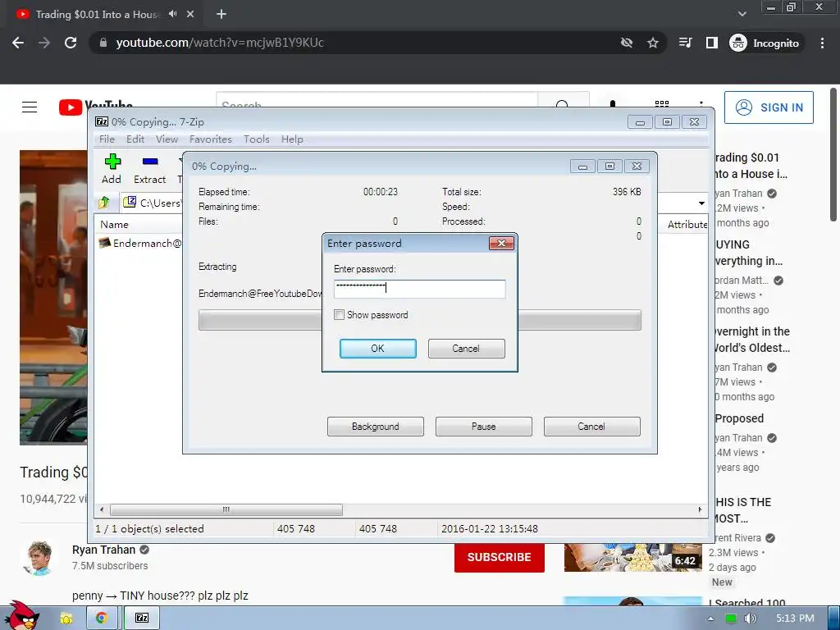Select the Endermanch@ file row

pos(141,243)
